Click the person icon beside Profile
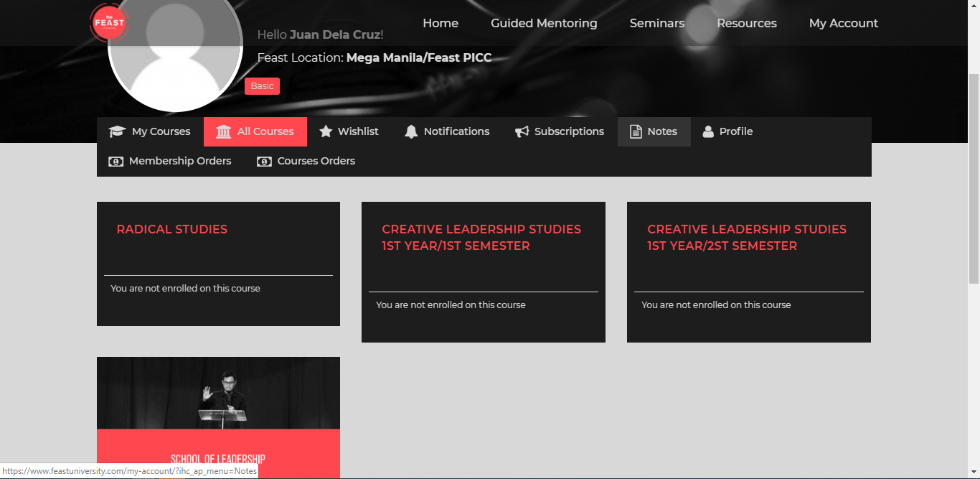The image size is (980, 479). point(708,131)
